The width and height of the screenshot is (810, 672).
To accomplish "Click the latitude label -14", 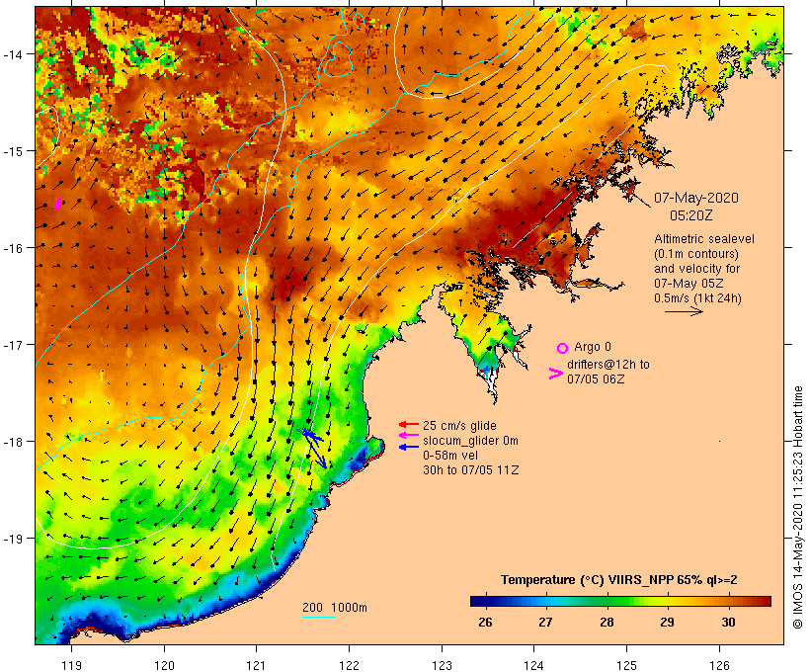I will click(x=13, y=53).
